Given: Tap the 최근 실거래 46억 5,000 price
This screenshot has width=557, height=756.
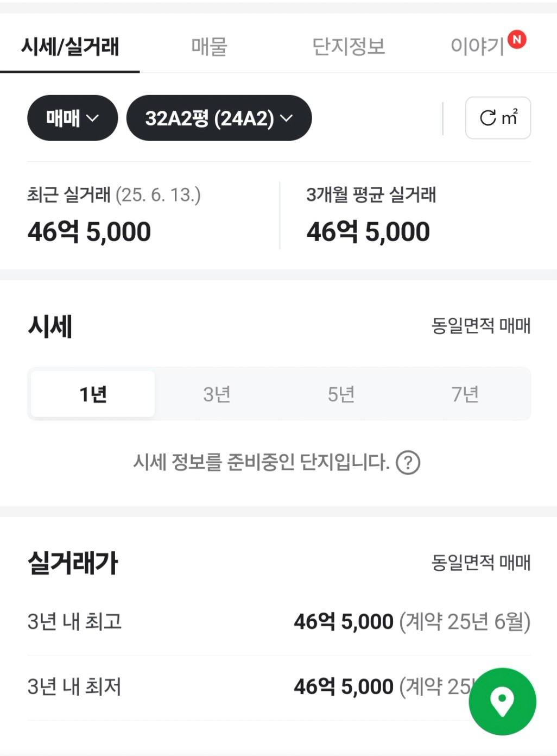Looking at the screenshot, I should [89, 232].
